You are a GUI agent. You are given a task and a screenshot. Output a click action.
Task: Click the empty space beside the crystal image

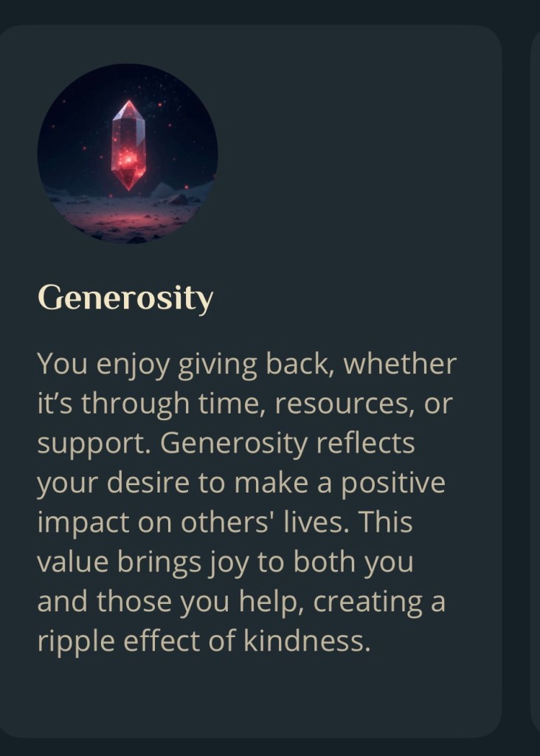[356, 154]
